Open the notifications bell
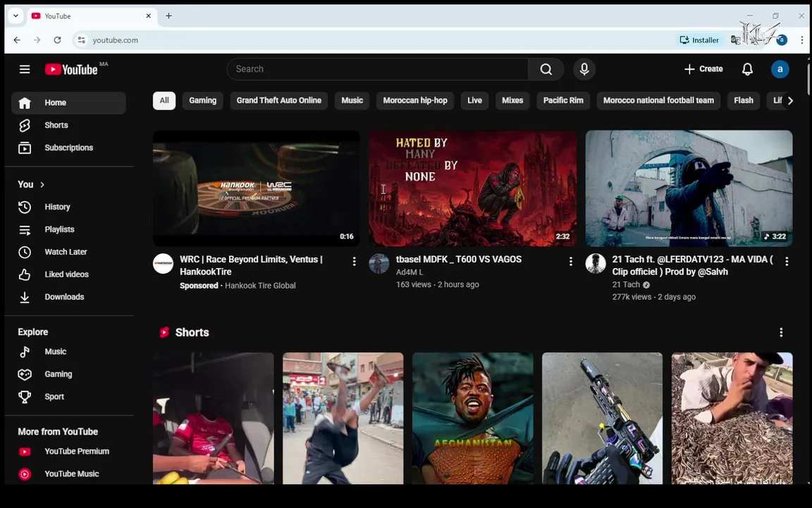 point(747,69)
